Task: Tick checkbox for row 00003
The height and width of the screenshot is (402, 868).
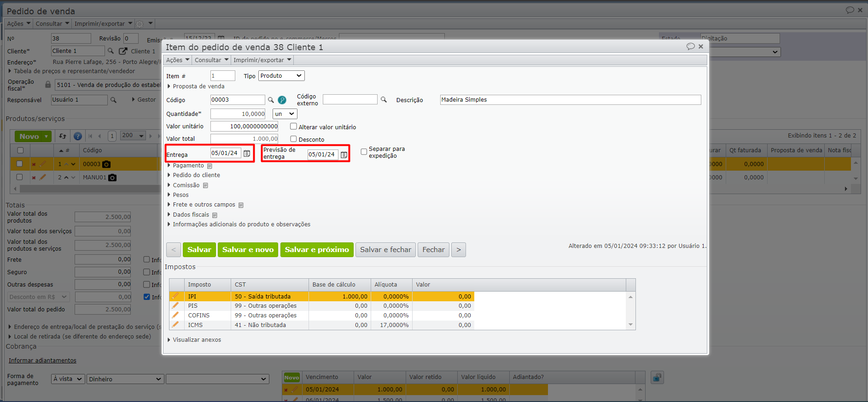Action: pos(19,164)
